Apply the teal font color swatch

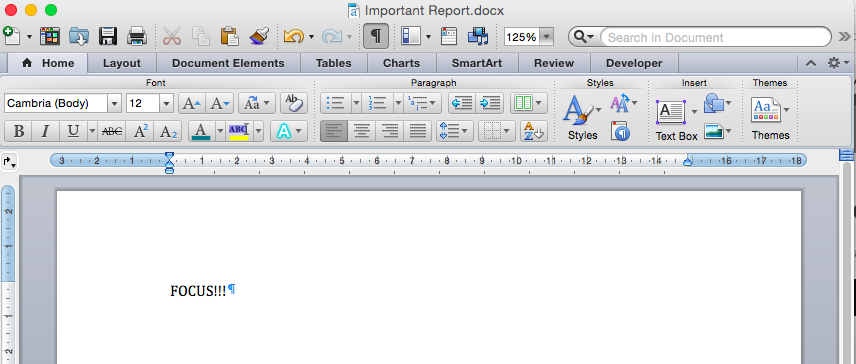click(x=201, y=132)
